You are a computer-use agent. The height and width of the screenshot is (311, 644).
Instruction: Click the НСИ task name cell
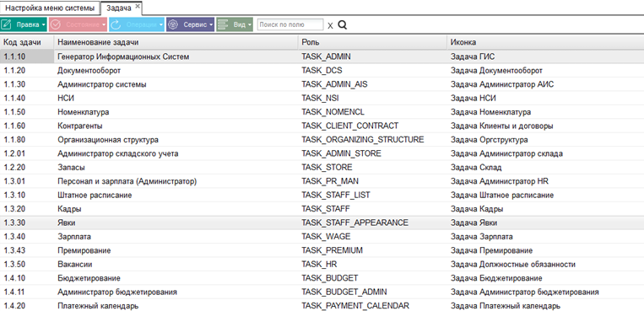point(176,98)
